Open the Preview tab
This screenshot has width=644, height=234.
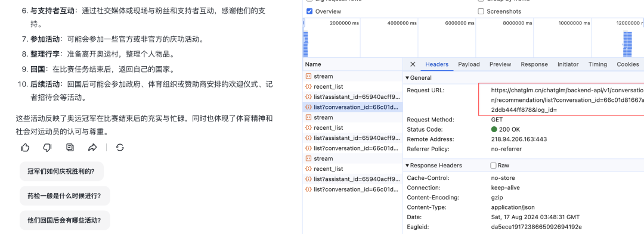500,64
